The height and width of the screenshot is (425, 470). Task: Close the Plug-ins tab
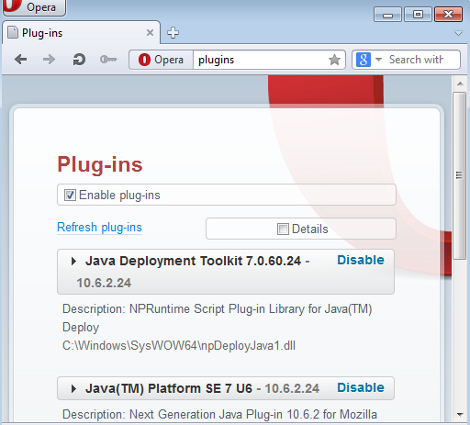(150, 33)
